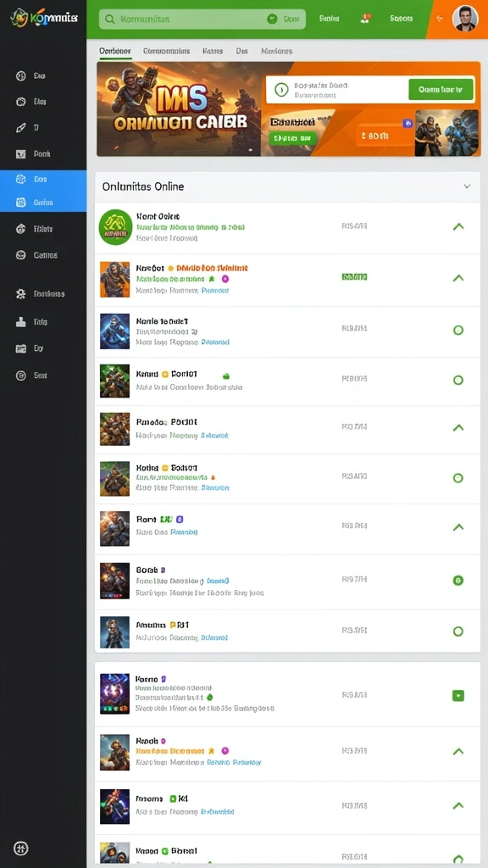Click the circular icon at sidebar bottom
488x868 pixels.
click(21, 848)
